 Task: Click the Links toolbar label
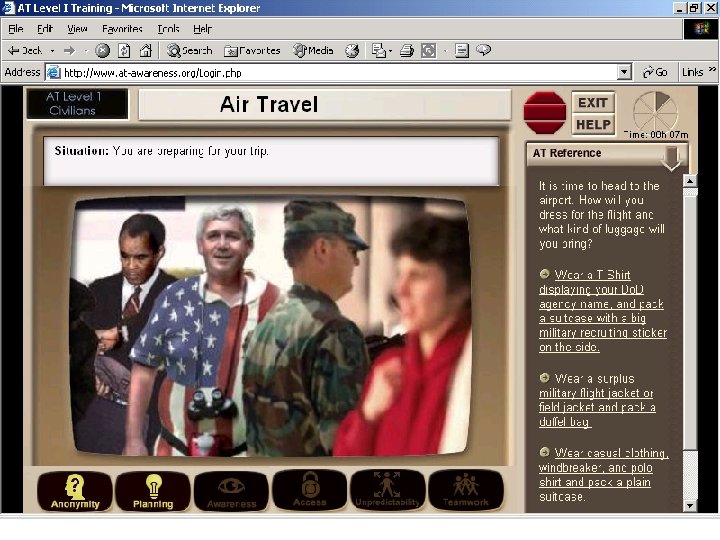point(692,72)
